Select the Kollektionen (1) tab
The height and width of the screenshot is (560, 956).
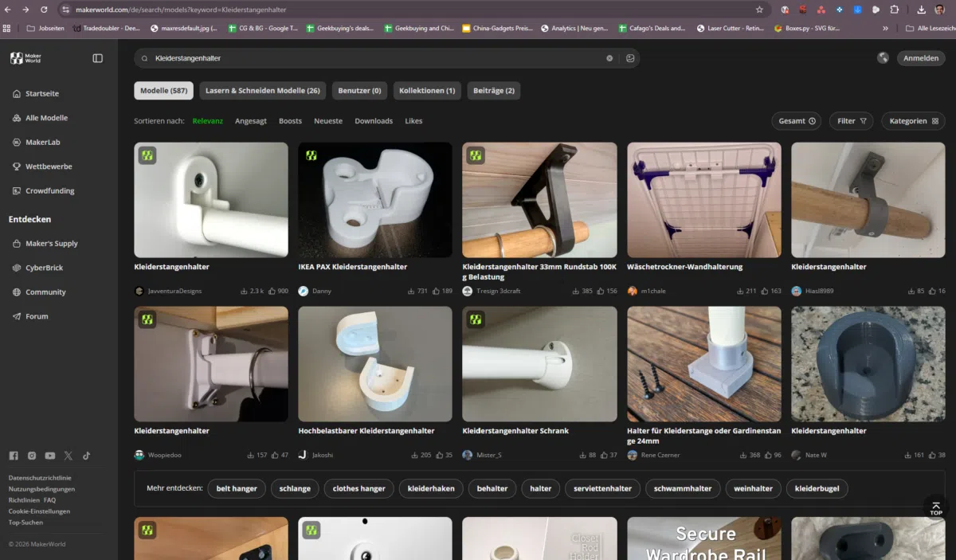tap(427, 91)
